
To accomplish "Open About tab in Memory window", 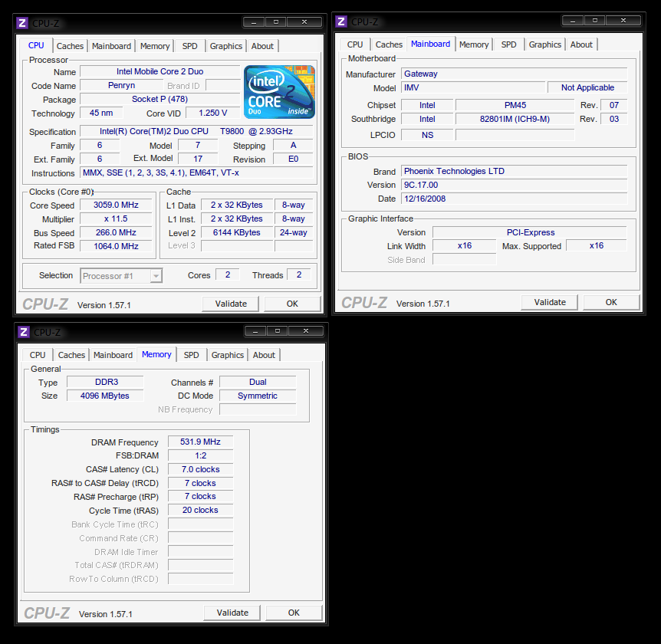I will click(264, 355).
